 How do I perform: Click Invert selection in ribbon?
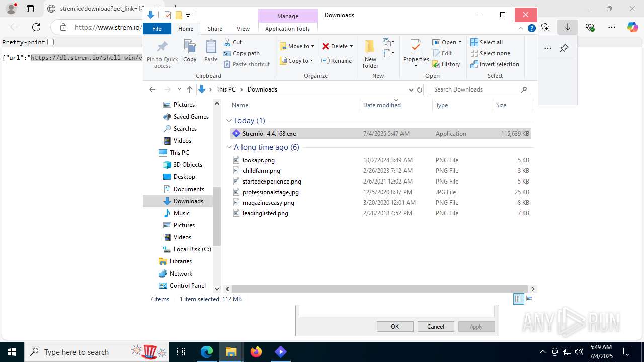pos(495,64)
